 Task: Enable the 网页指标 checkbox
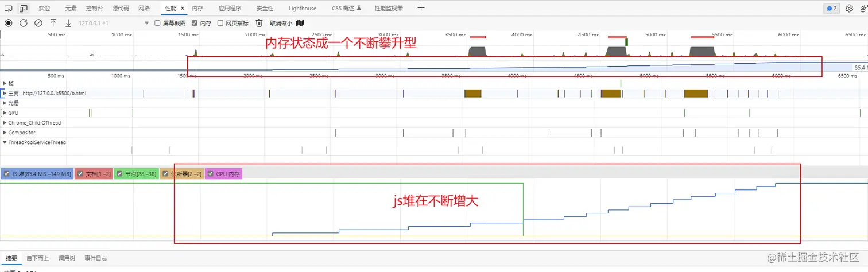point(220,23)
